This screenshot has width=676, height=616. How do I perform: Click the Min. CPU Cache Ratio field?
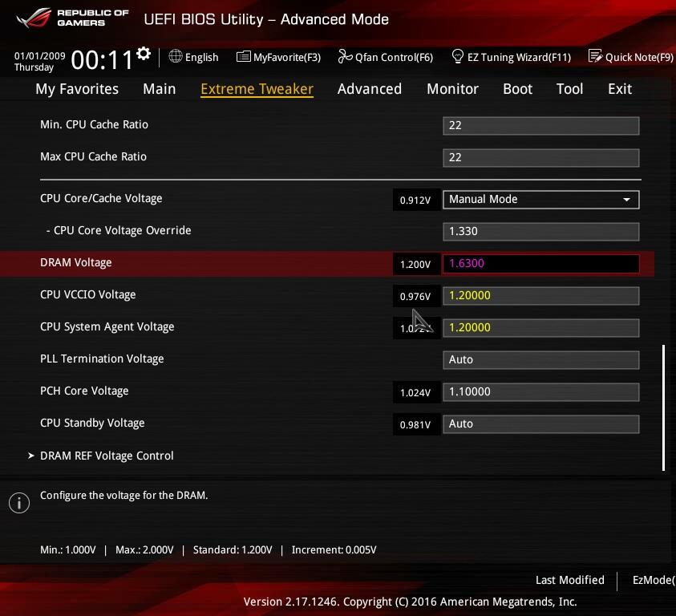pyautogui.click(x=541, y=126)
